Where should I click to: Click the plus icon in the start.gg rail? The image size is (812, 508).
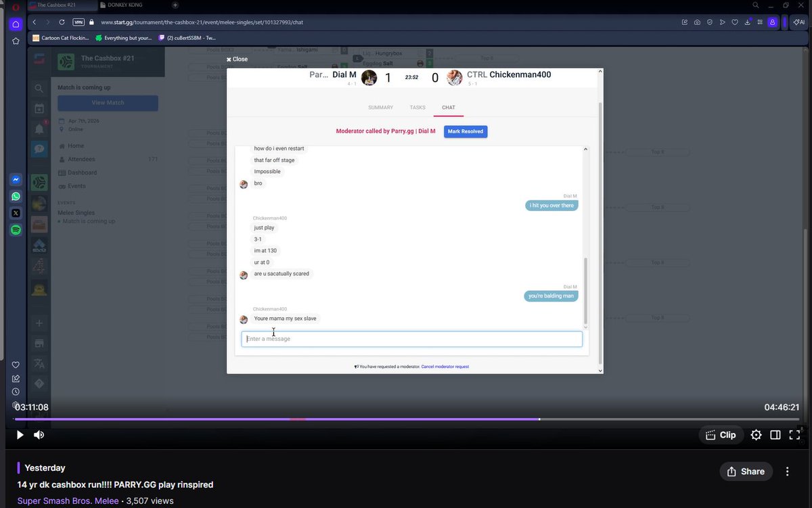coord(39,323)
